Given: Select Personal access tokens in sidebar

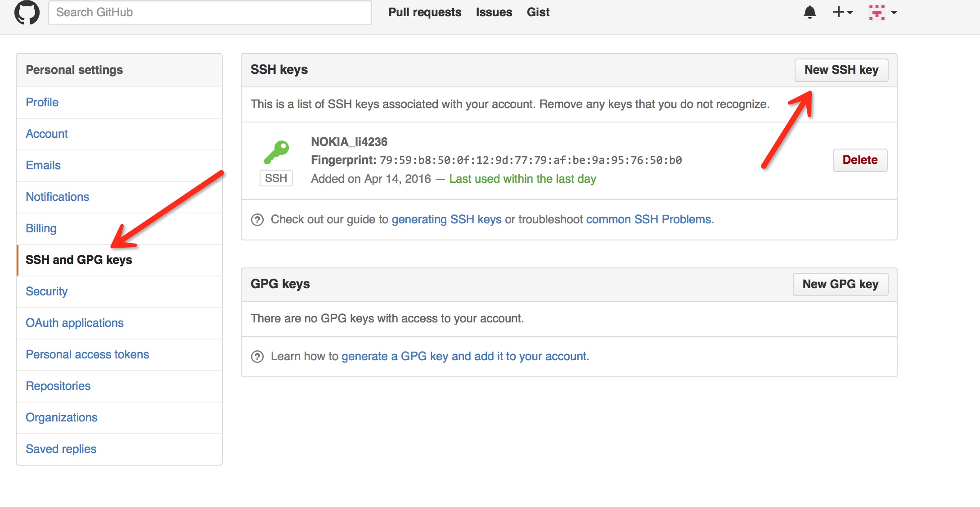Looking at the screenshot, I should [87, 354].
